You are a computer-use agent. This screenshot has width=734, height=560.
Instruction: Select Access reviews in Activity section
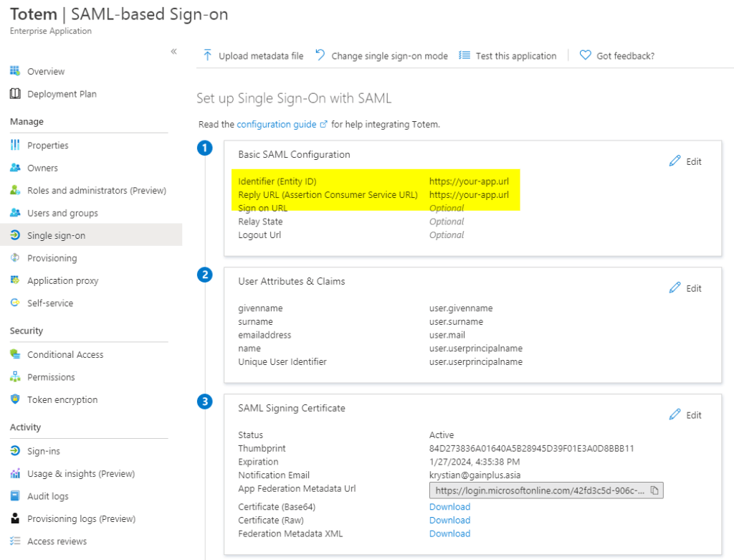pos(57,541)
